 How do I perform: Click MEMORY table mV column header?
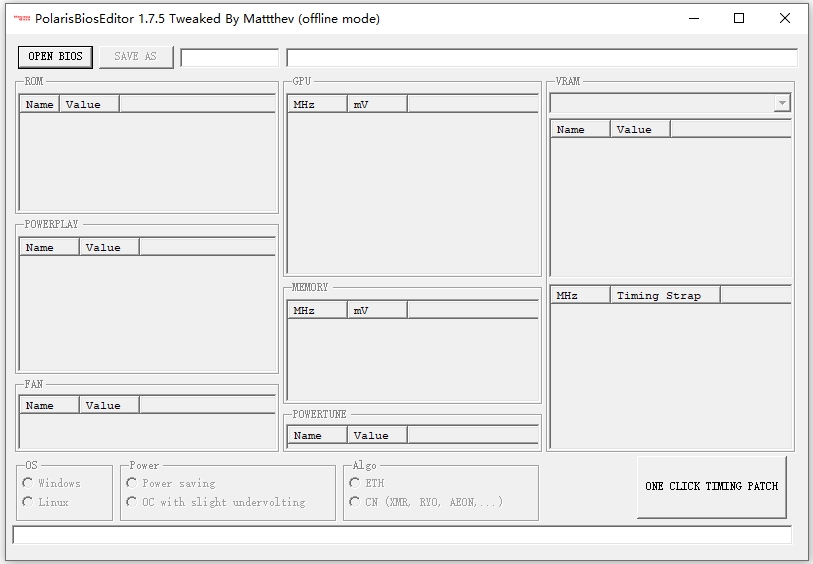(377, 311)
